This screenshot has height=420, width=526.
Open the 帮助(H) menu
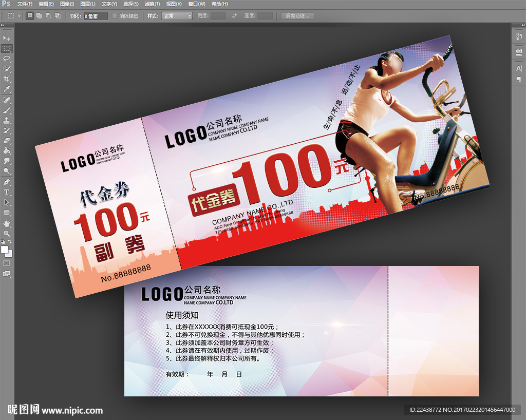coord(220,4)
